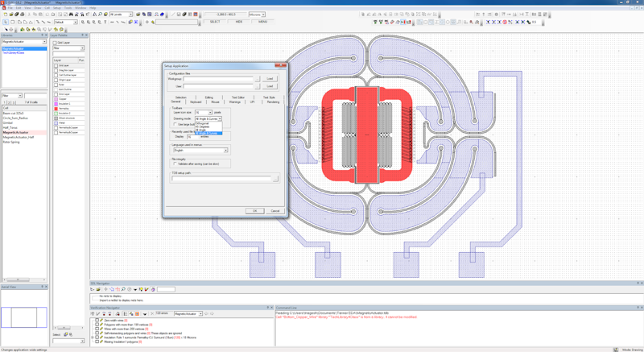Open the Layer icon size dropdown
The width and height of the screenshot is (644, 352).
[x=209, y=113]
